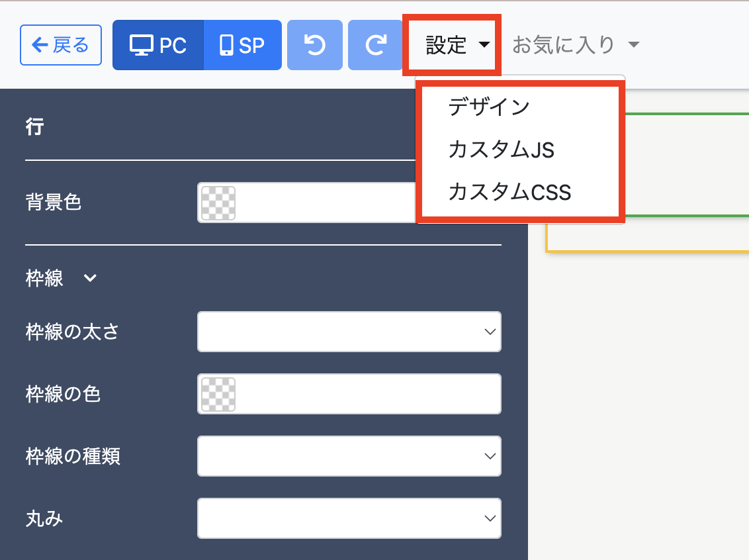The height and width of the screenshot is (560, 749).
Task: Select the green-bordered block on canvas
Action: (x=688, y=165)
